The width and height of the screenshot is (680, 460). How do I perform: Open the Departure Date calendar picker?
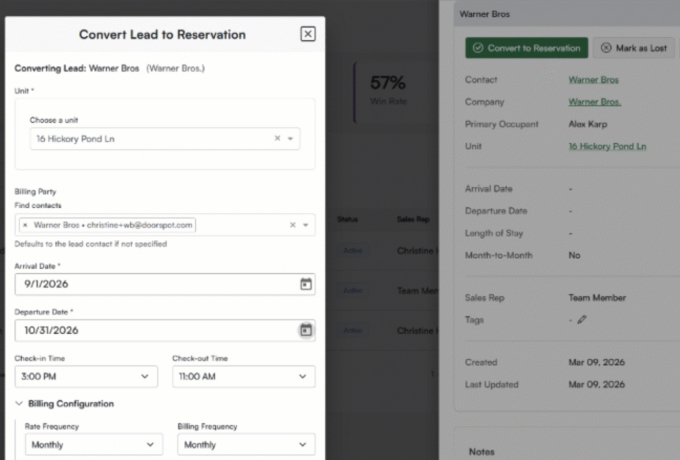click(306, 330)
